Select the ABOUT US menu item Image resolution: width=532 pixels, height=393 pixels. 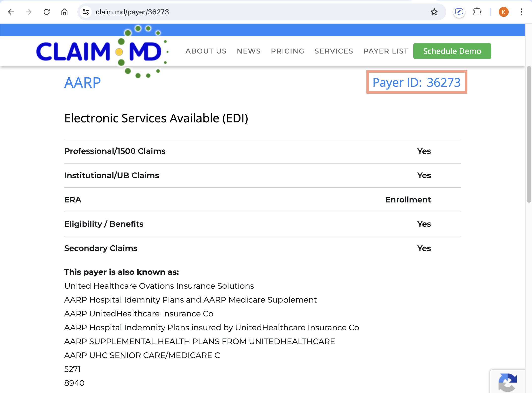point(206,51)
